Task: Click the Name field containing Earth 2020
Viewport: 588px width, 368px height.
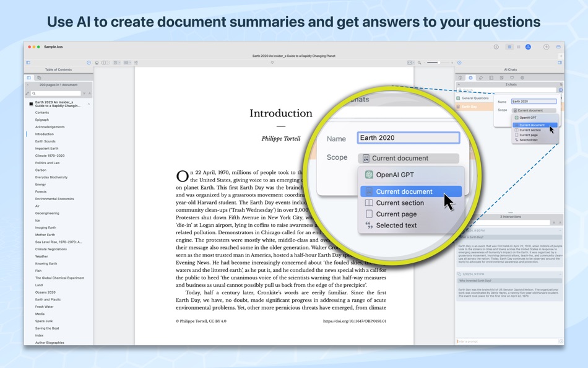Action: (x=409, y=138)
